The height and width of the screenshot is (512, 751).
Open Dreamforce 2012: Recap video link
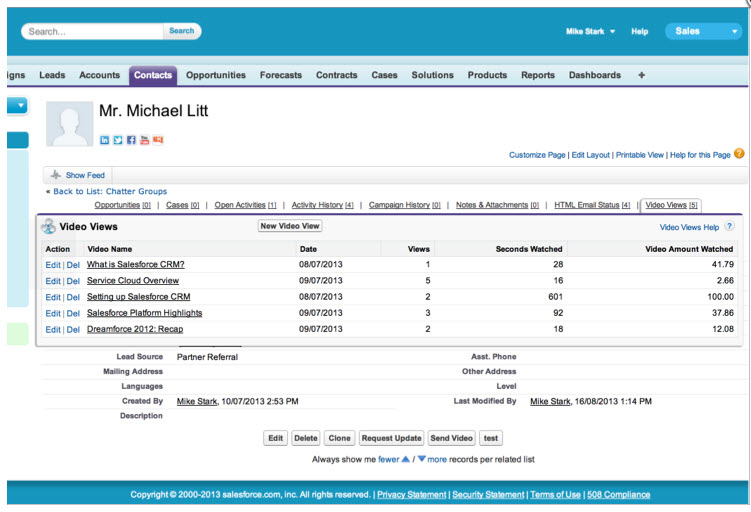click(x=135, y=329)
